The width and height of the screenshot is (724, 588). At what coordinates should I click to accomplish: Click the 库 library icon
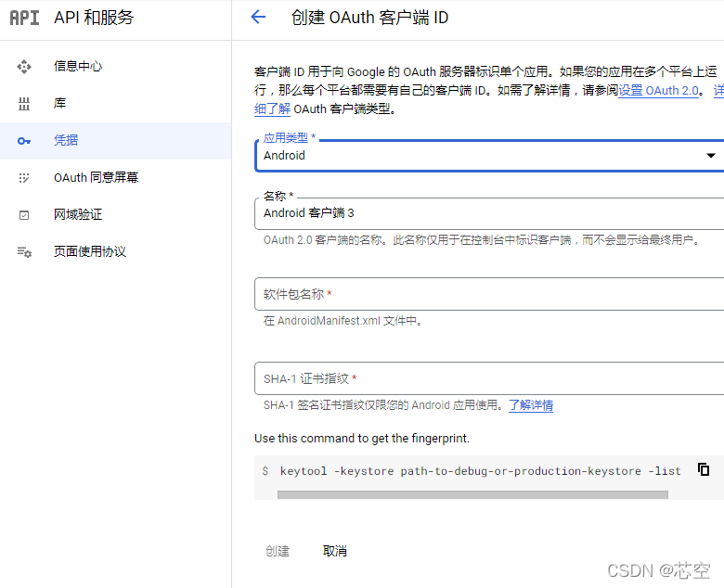[24, 104]
